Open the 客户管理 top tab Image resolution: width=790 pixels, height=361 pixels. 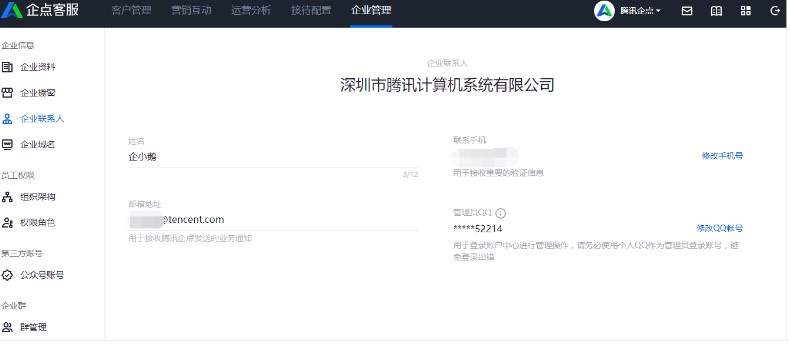131,10
